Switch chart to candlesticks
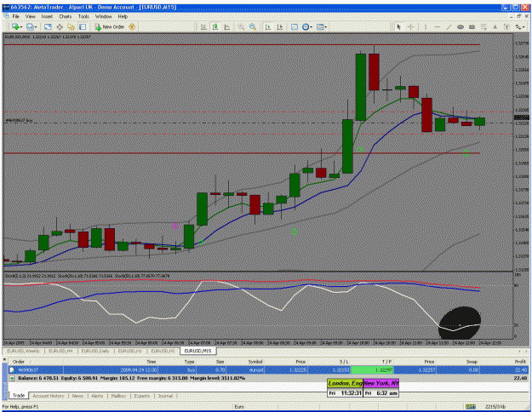The width and height of the screenshot is (532, 412). coord(215,26)
